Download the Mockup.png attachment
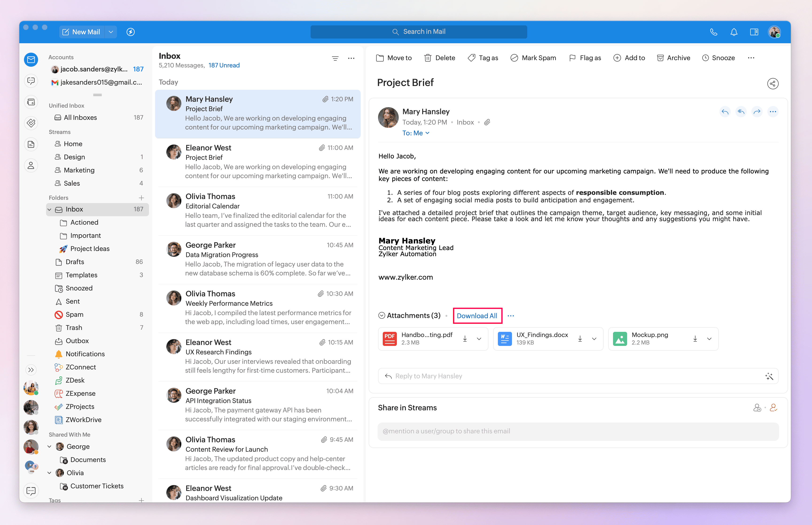 (x=695, y=339)
